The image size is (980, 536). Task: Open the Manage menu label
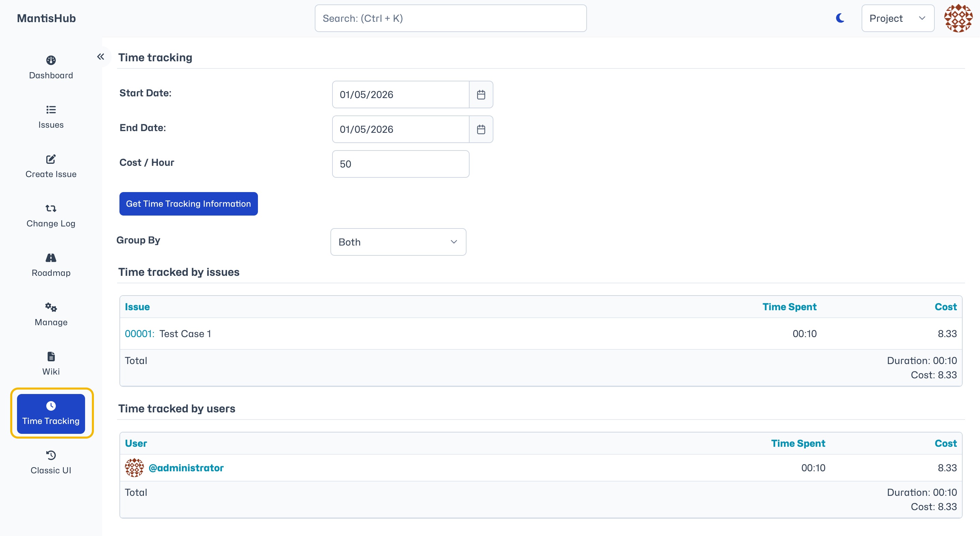(51, 322)
